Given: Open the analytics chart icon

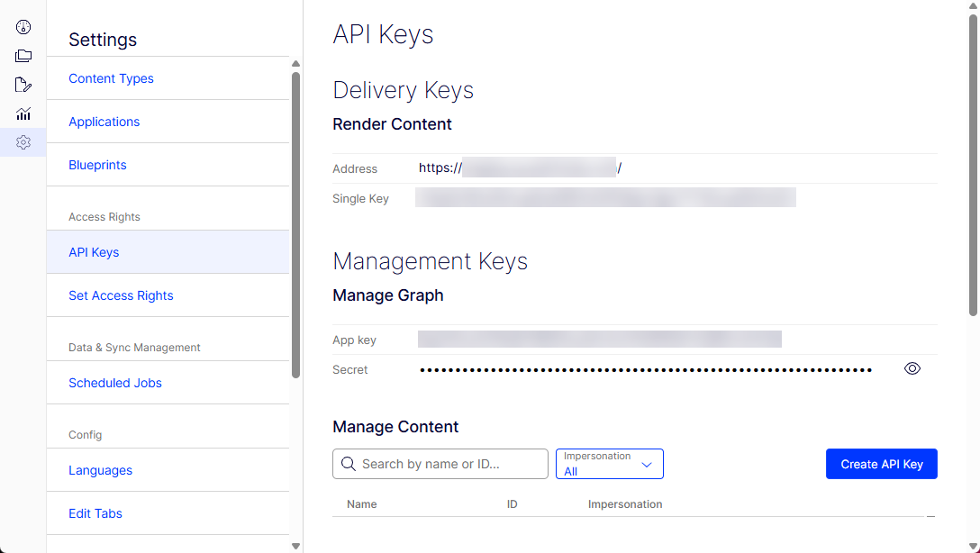Looking at the screenshot, I should coord(23,113).
